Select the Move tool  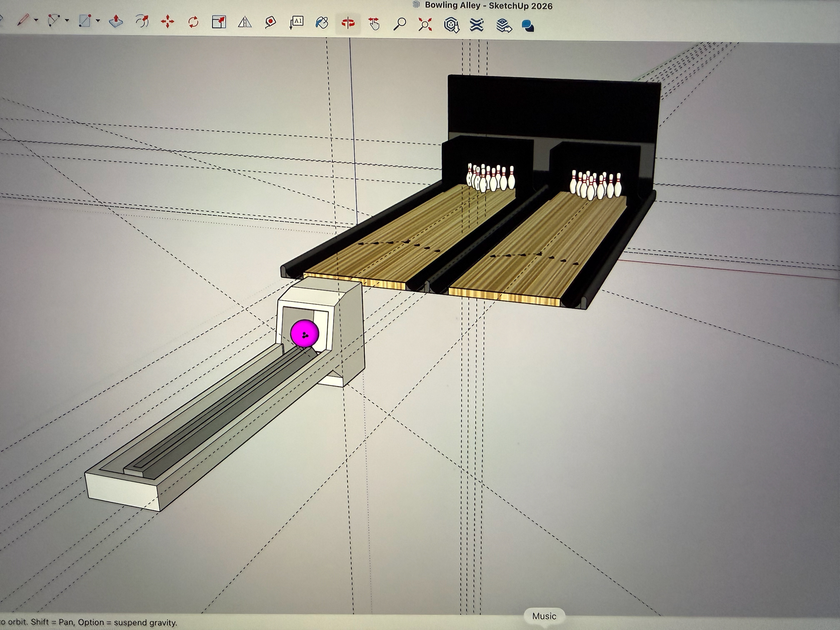point(168,22)
